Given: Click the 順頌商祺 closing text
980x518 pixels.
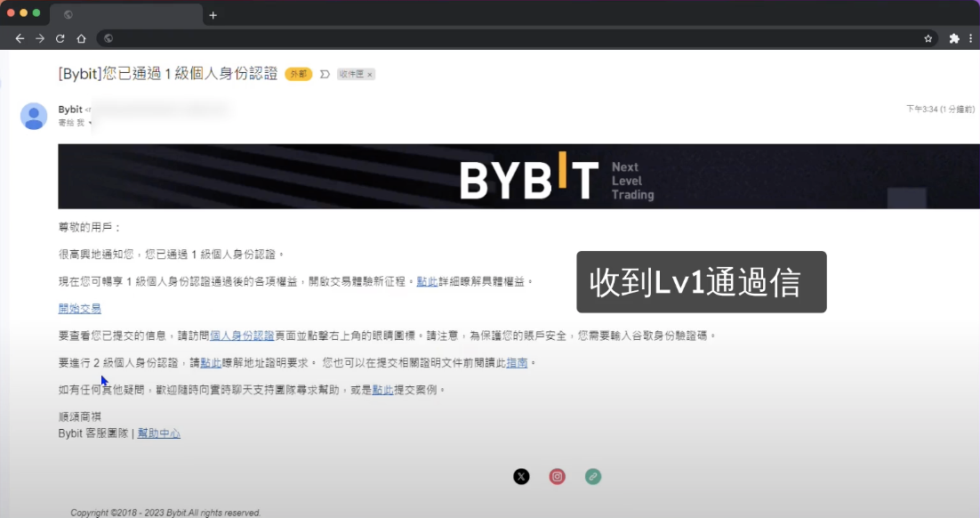Looking at the screenshot, I should click(x=79, y=417).
